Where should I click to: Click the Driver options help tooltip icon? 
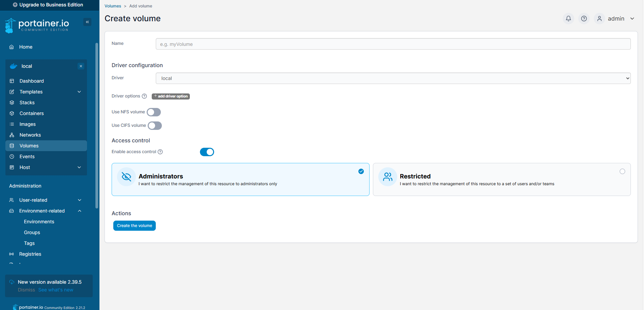tap(144, 96)
